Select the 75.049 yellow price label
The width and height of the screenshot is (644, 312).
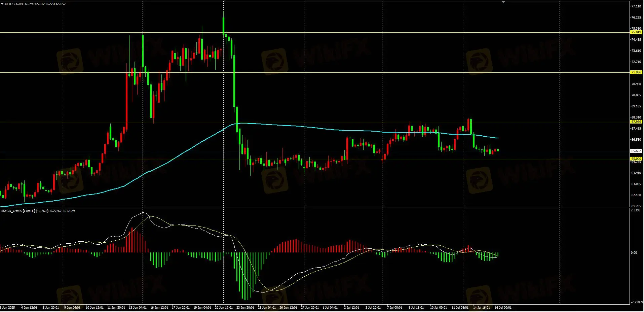pyautogui.click(x=636, y=32)
